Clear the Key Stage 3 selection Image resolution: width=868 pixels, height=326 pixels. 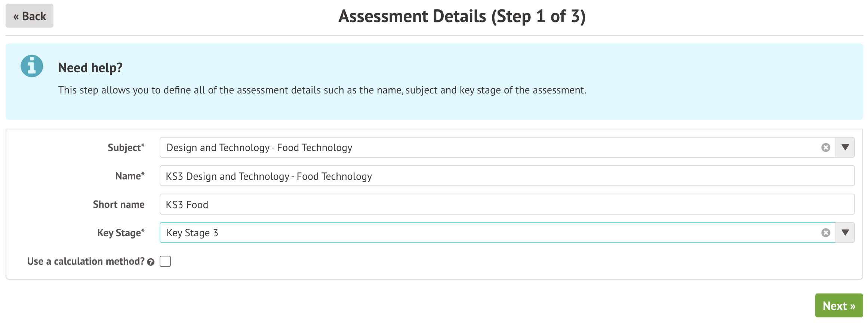(x=826, y=233)
